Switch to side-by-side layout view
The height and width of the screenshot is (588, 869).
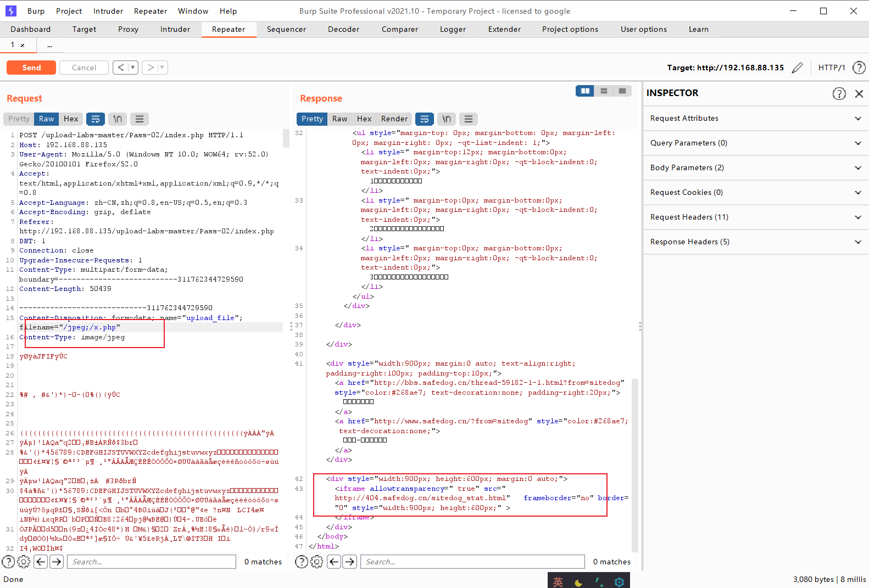585,91
